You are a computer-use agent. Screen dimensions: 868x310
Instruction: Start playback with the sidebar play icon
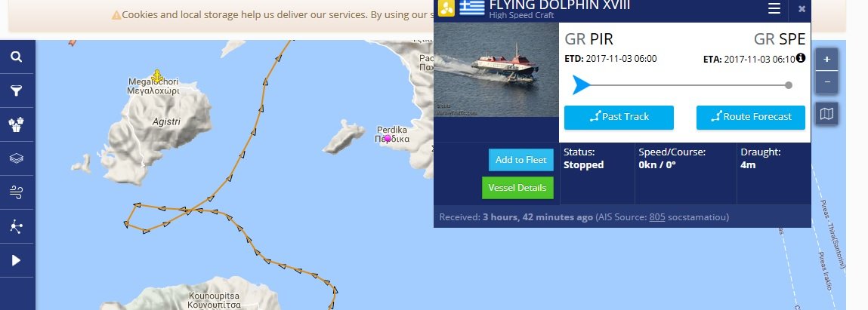[x=17, y=260]
